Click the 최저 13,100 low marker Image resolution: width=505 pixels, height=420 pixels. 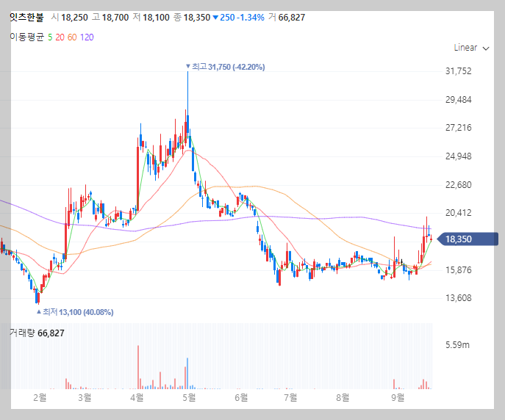75,312
